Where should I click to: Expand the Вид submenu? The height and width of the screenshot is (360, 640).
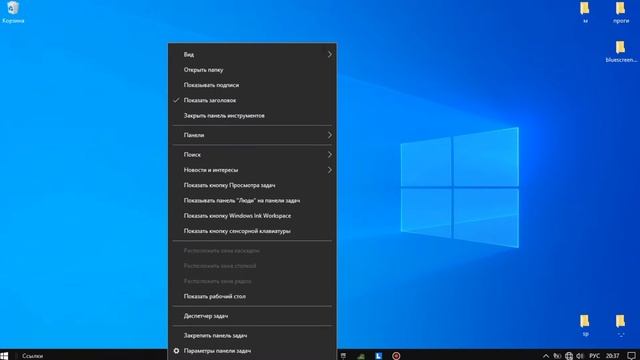(252, 54)
